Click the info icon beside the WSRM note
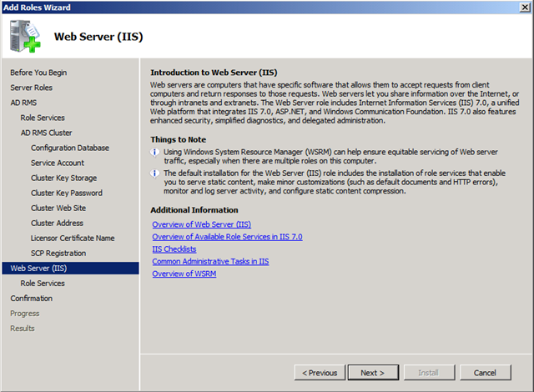The height and width of the screenshot is (392, 534). point(154,152)
